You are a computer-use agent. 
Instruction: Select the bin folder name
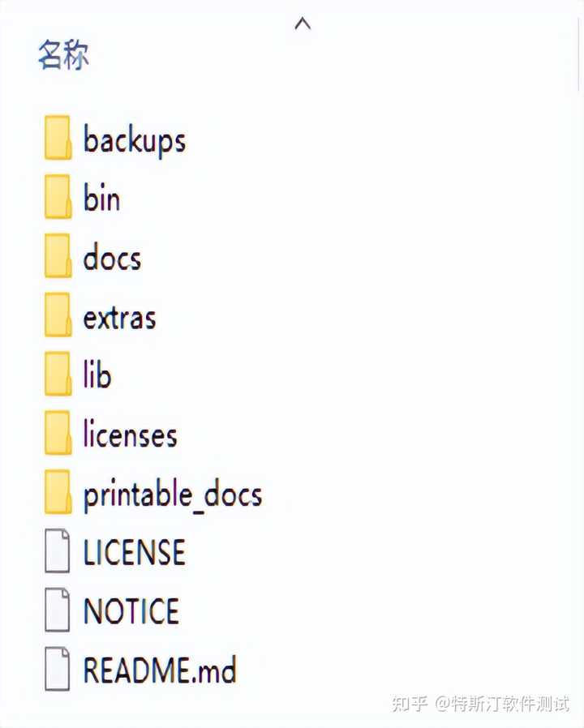(101, 199)
